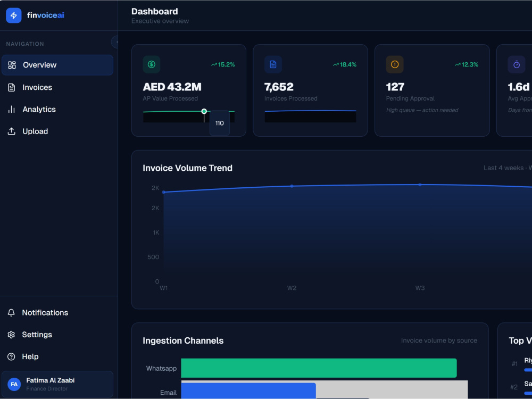
Task: Click the Help link in sidebar
Action: coord(57,356)
